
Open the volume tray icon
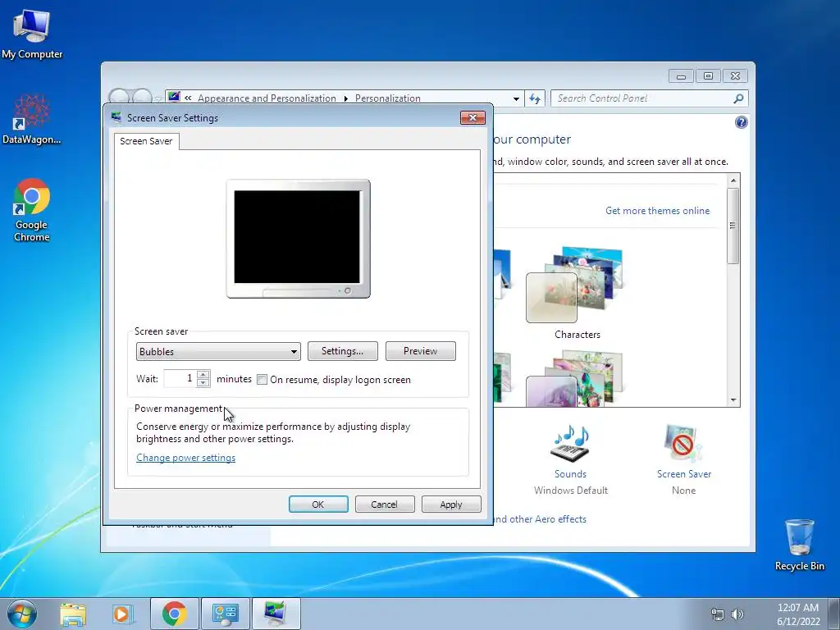737,614
